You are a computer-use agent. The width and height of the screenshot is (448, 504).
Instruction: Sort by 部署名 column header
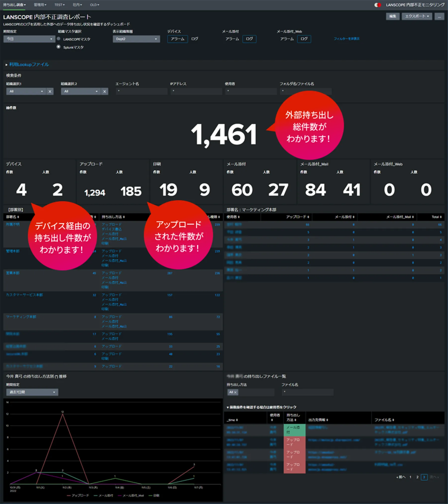(x=12, y=217)
